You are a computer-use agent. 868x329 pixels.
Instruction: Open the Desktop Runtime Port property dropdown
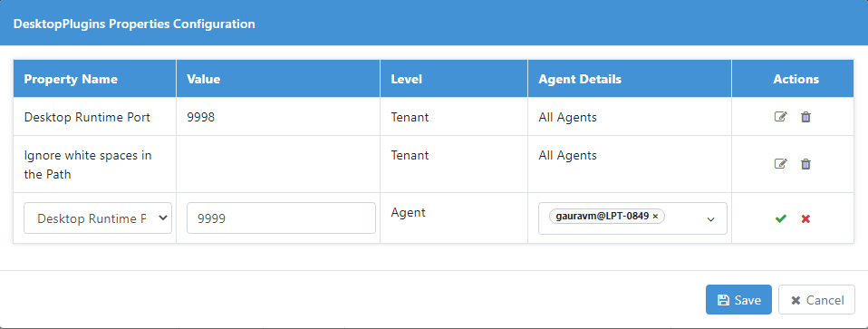(98, 218)
